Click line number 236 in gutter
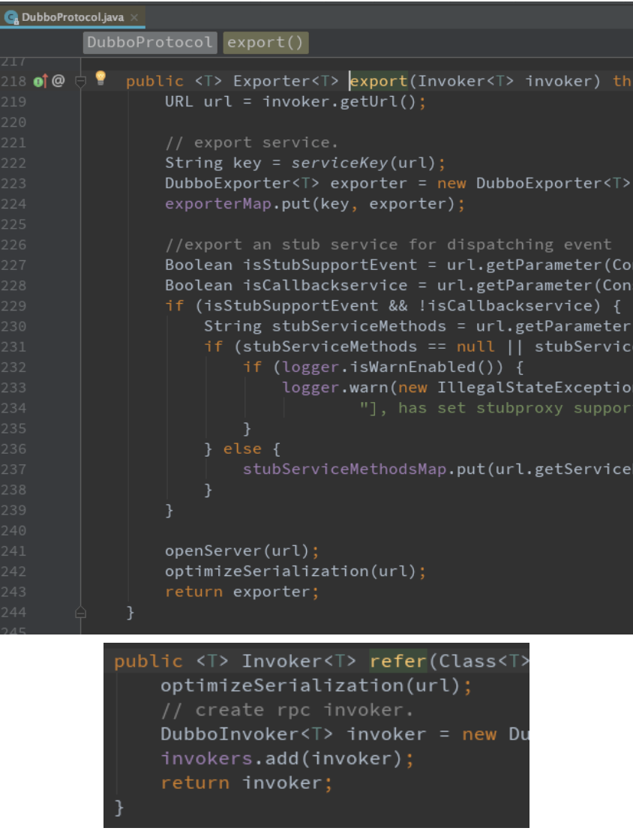The height and width of the screenshot is (840, 633). [x=13, y=449]
